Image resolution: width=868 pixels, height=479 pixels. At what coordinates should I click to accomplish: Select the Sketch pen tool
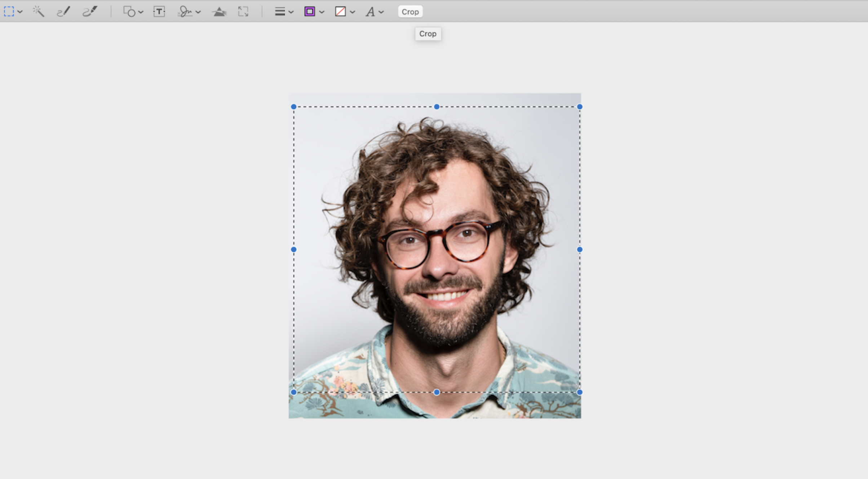[x=63, y=12]
